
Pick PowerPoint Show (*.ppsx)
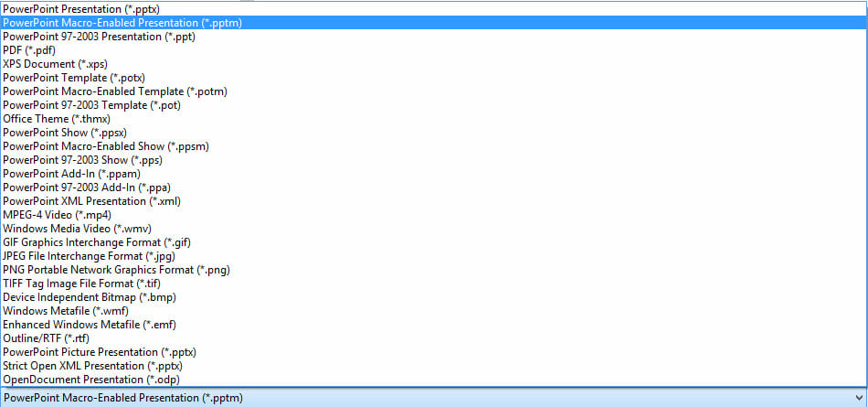click(x=433, y=133)
